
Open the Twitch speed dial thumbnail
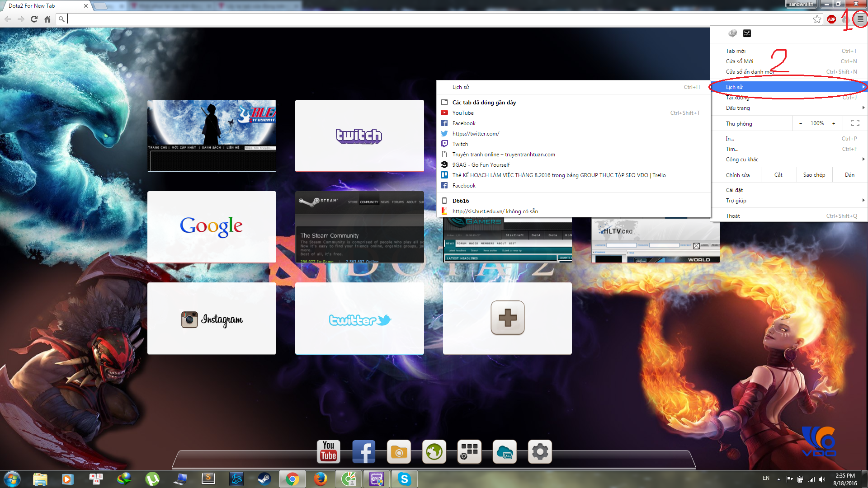pyautogui.click(x=359, y=136)
